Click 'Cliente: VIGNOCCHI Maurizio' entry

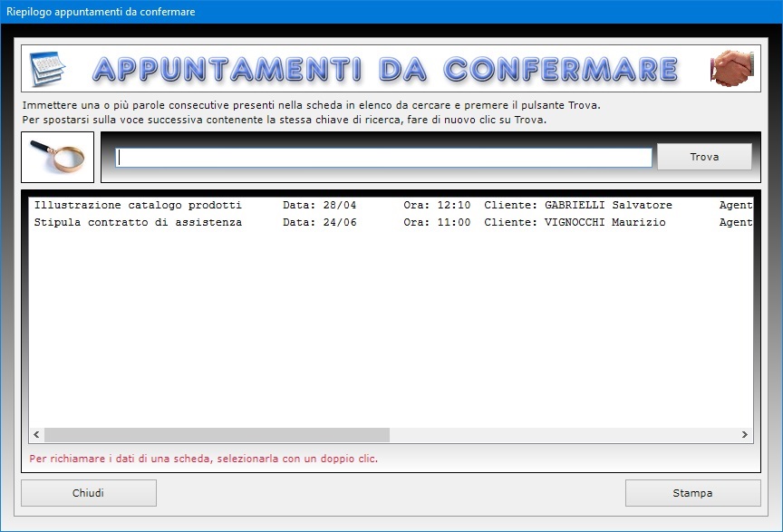pos(575,222)
